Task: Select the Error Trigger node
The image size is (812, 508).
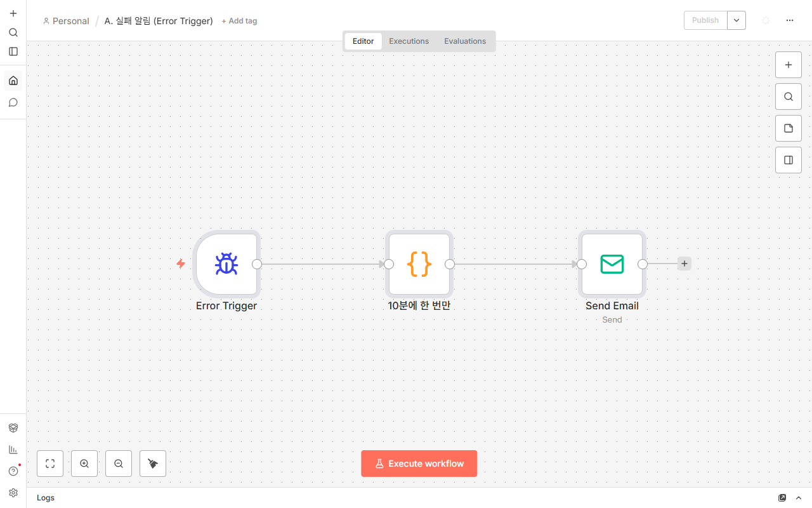Action: point(226,264)
